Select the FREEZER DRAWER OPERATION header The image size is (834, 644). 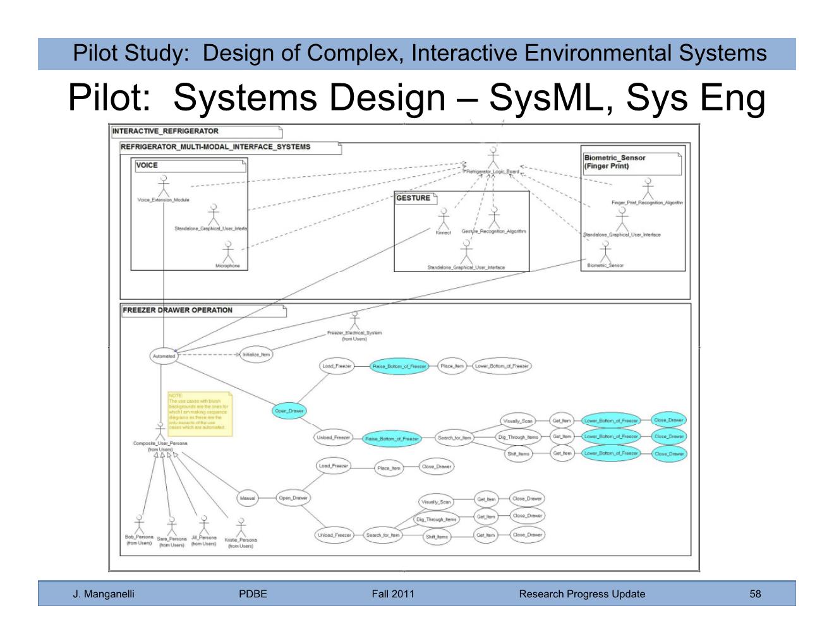tap(178, 311)
